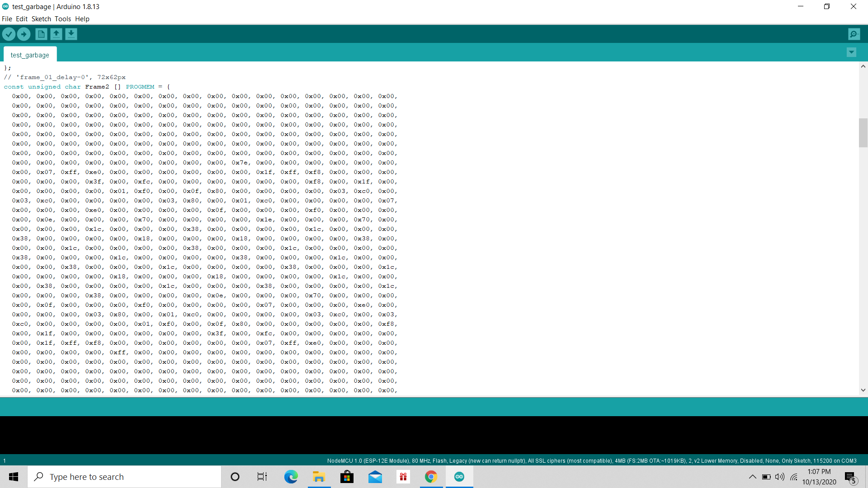The width and height of the screenshot is (868, 488).
Task: Click the taskbar search box
Action: tap(124, 477)
